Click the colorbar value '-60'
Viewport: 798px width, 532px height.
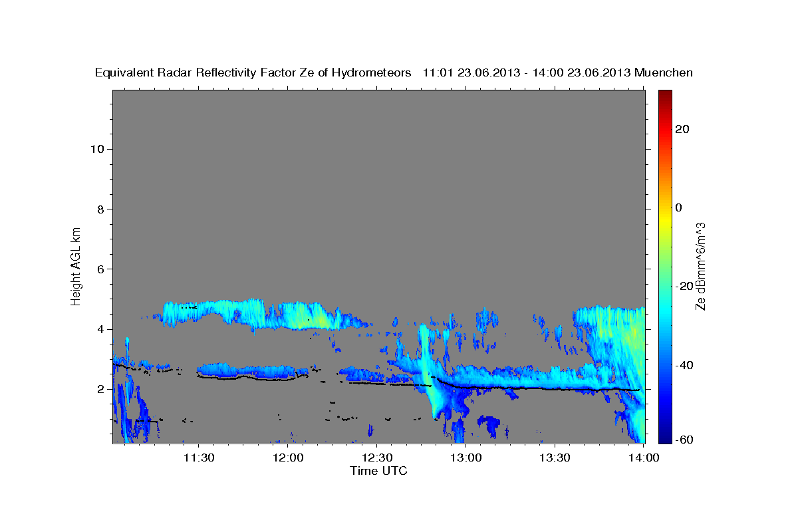tap(684, 440)
